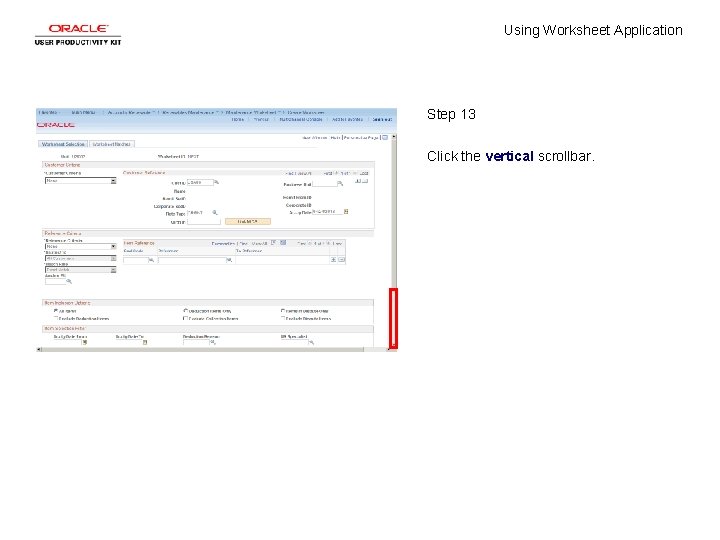Open lookup for Anchor BU field
This screenshot has width=720, height=540.
click(69, 281)
